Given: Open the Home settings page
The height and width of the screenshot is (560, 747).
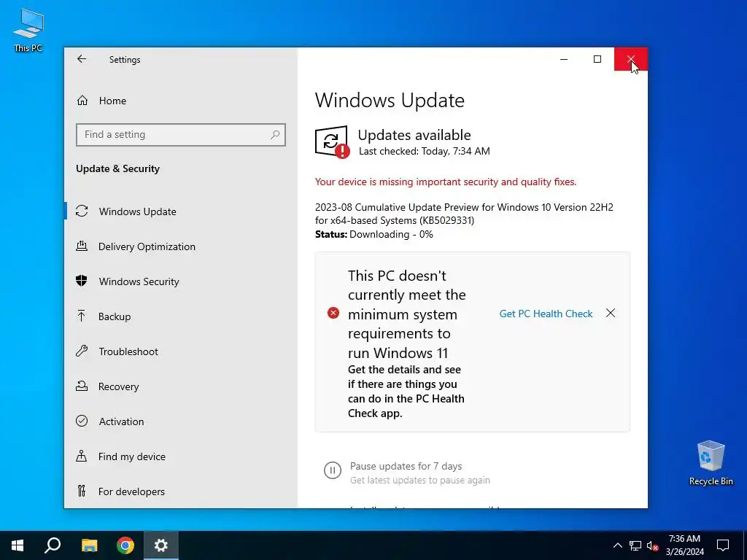Looking at the screenshot, I should [x=181, y=101].
